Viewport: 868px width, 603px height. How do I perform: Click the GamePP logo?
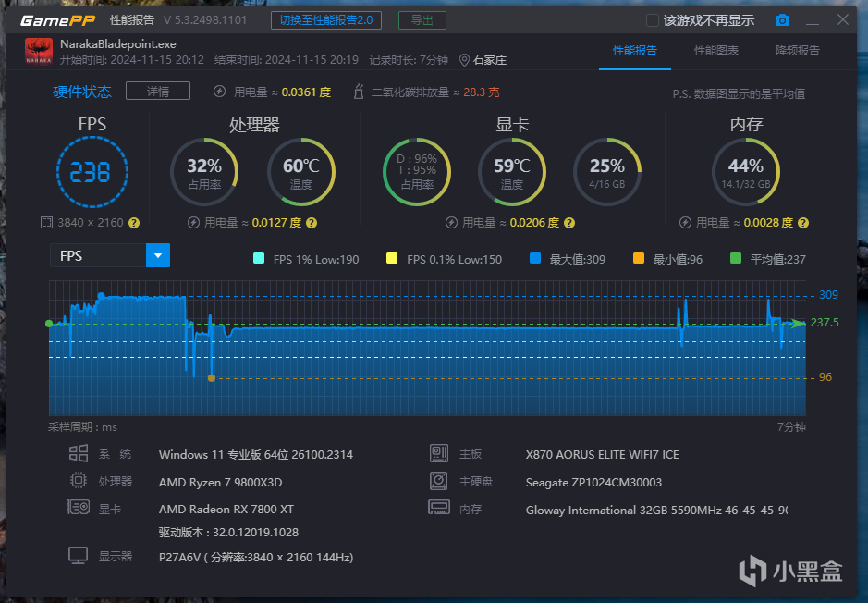57,20
